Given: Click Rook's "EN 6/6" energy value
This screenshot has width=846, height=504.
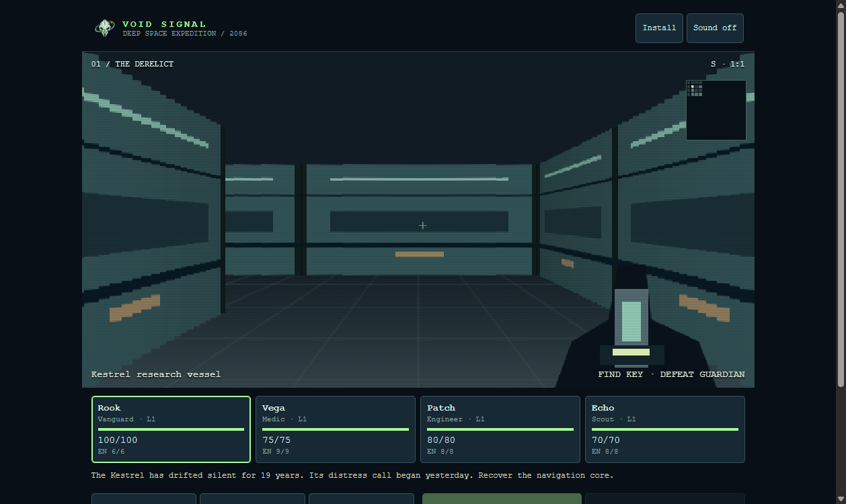Looking at the screenshot, I should 112,452.
